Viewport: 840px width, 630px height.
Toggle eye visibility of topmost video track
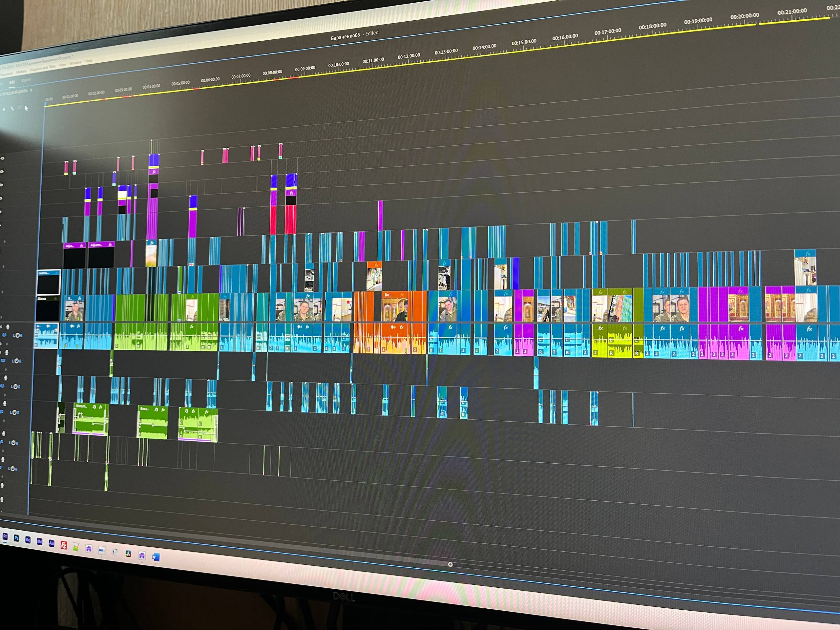[x=2, y=158]
